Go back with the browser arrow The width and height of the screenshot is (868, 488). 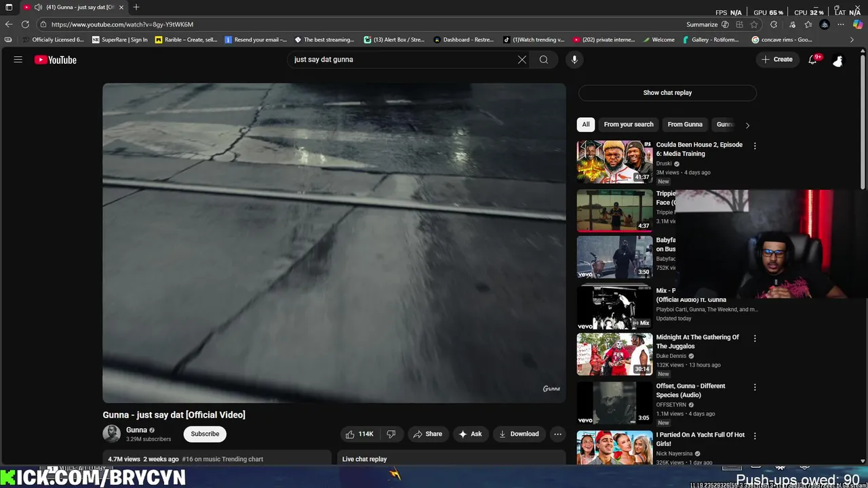pyautogui.click(x=9, y=24)
